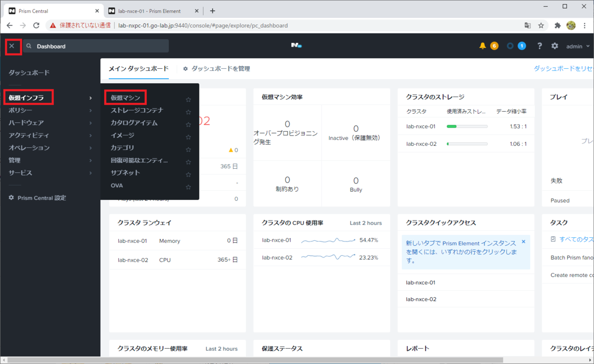Screen dimensions: 594x364
Task: Open browser extensions puzzle icon
Action: coord(557,25)
